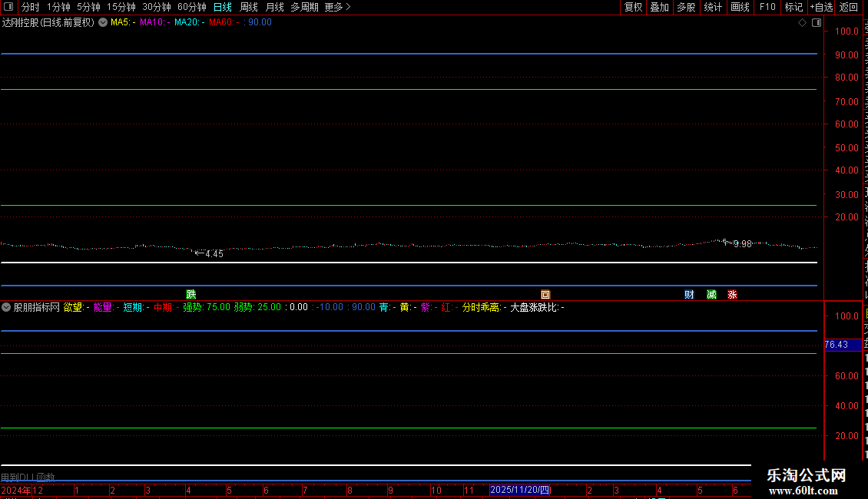Expand the 更多 periods menu
The image size is (868, 499).
(x=337, y=7)
